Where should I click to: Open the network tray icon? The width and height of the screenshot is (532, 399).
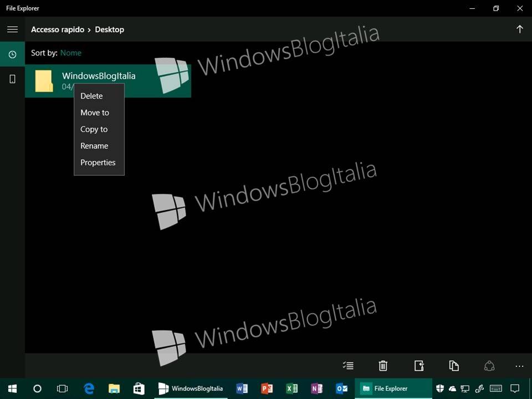coord(465,389)
